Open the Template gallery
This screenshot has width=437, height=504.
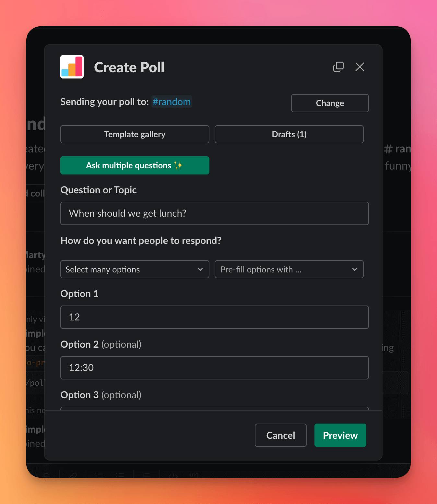135,134
